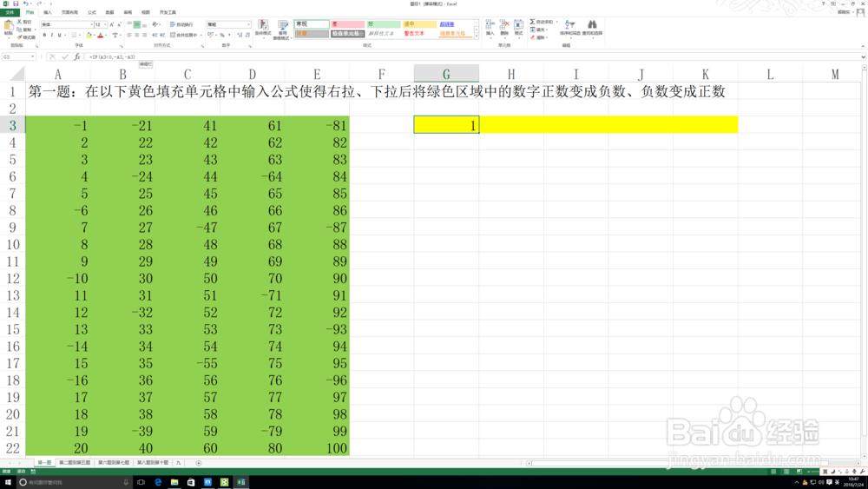Apply the 检查单元格 cell style

[348, 34]
